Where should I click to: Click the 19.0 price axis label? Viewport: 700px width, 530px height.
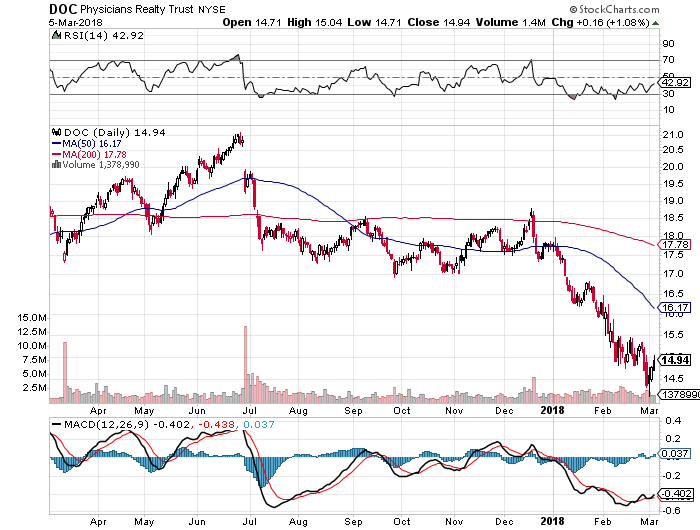(x=673, y=200)
